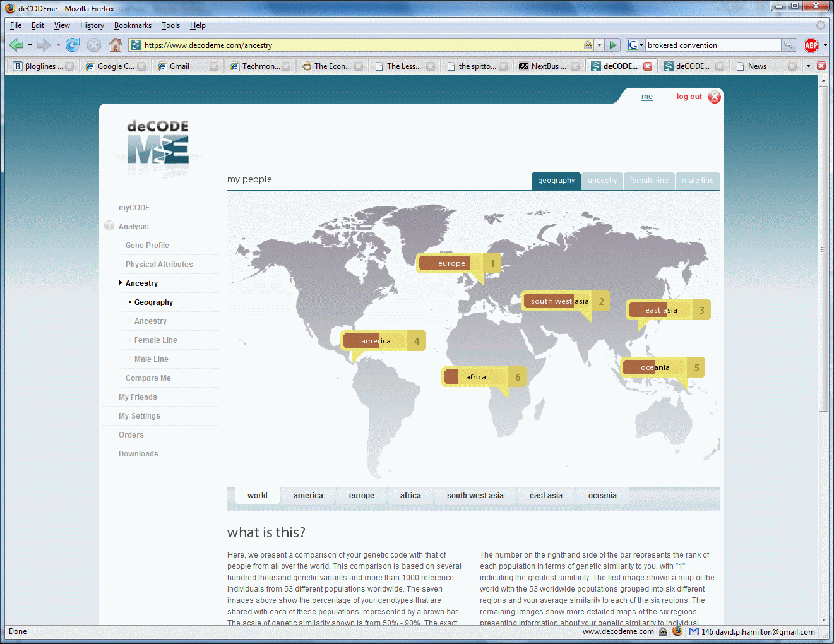
Task: Switch to the NextBus browser tab
Action: [x=549, y=66]
